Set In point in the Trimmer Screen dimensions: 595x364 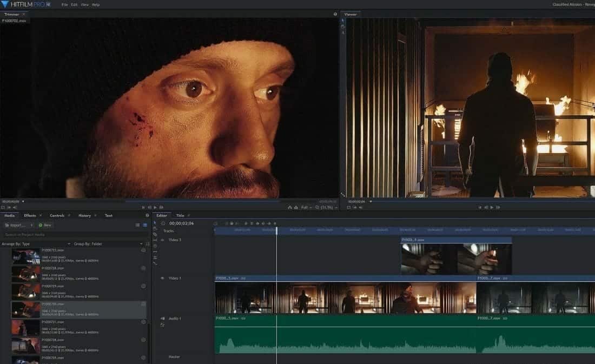tap(9, 207)
